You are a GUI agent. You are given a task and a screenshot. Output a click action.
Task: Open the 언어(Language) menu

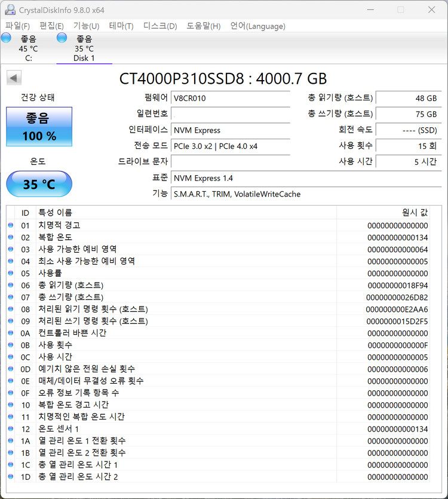click(x=257, y=26)
